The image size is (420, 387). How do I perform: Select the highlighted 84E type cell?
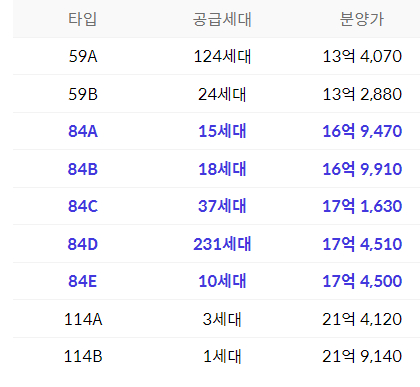click(x=83, y=281)
